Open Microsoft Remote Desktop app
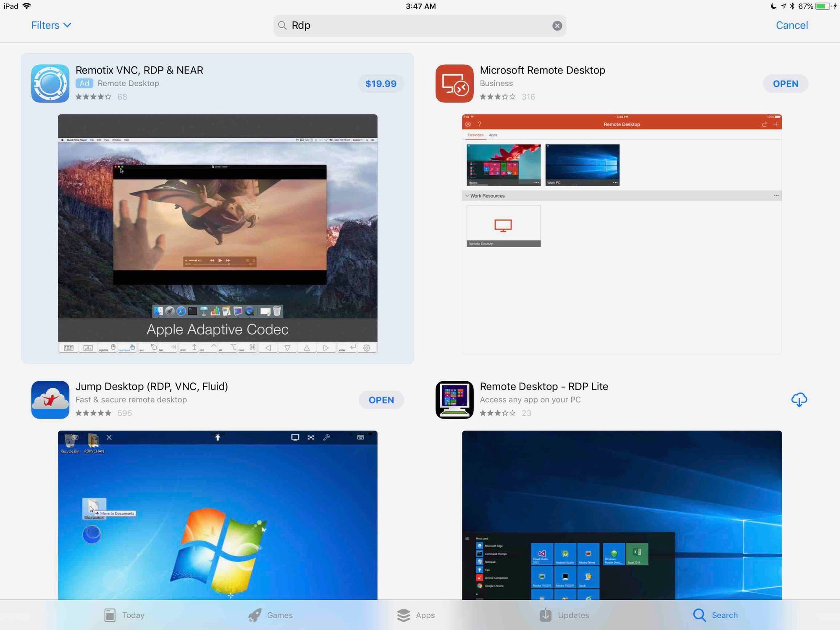This screenshot has width=840, height=630. pyautogui.click(x=785, y=84)
